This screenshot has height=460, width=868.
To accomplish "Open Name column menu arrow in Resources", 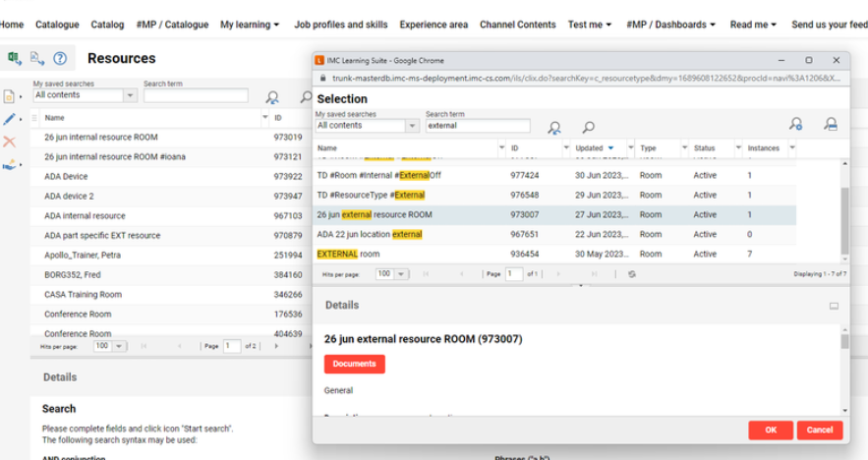I will click(x=264, y=117).
